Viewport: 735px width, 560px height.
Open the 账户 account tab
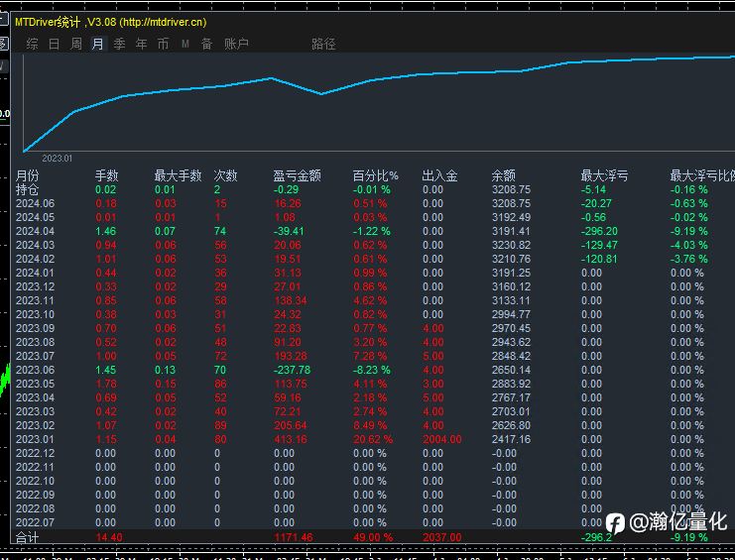pyautogui.click(x=236, y=44)
